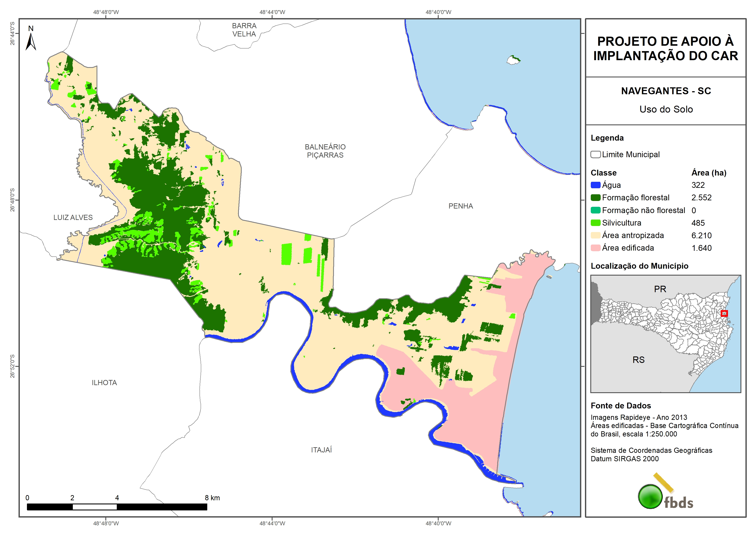Click the Classe column header

tap(603, 173)
